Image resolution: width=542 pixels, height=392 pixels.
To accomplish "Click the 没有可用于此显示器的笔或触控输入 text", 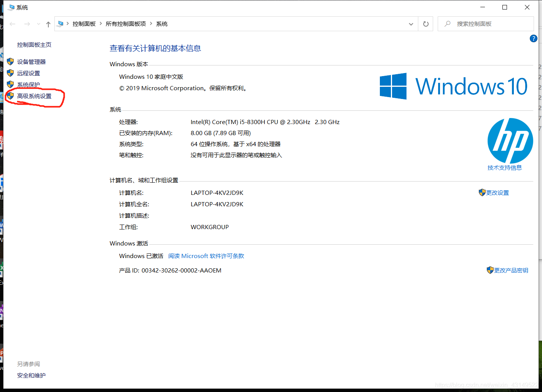I will (236, 155).
